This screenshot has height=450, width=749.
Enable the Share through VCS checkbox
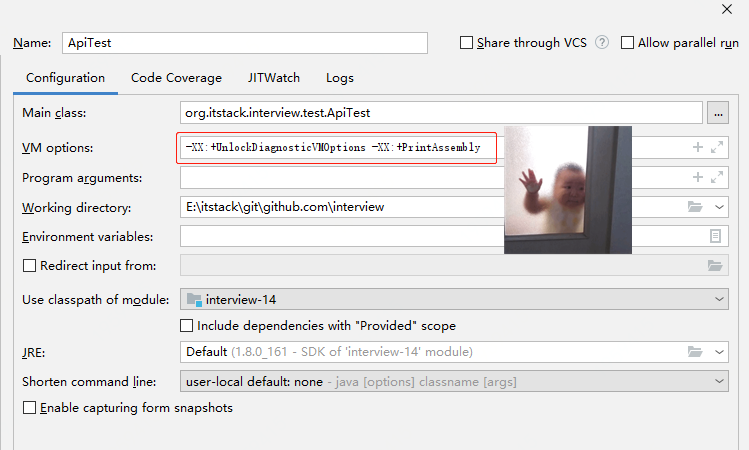[466, 43]
